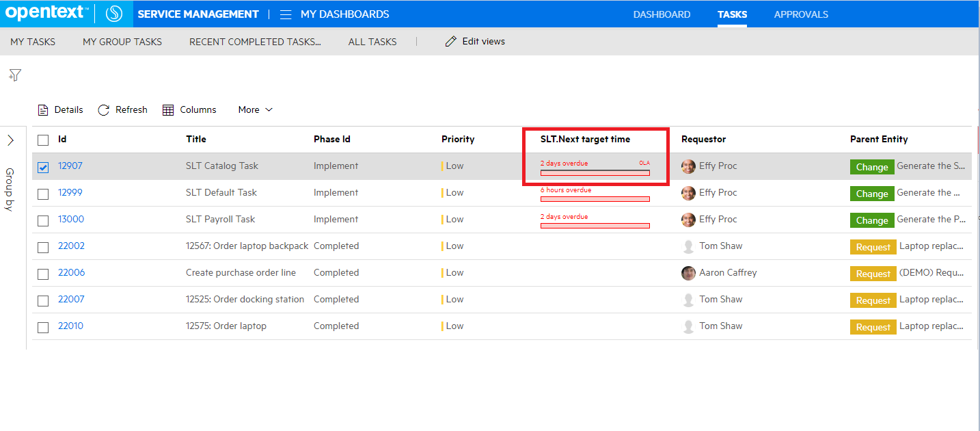This screenshot has height=431, width=980.
Task: Open the More dropdown menu
Action: [x=254, y=109]
